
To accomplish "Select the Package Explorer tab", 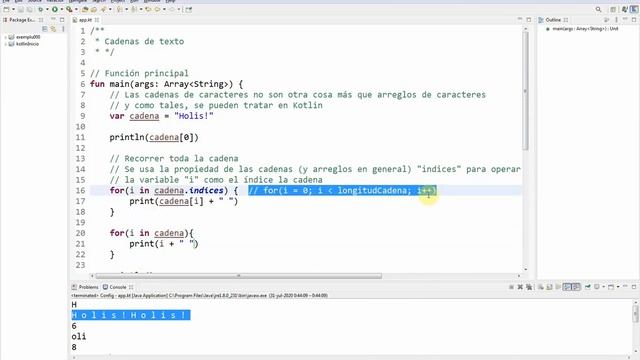I will [x=21, y=20].
